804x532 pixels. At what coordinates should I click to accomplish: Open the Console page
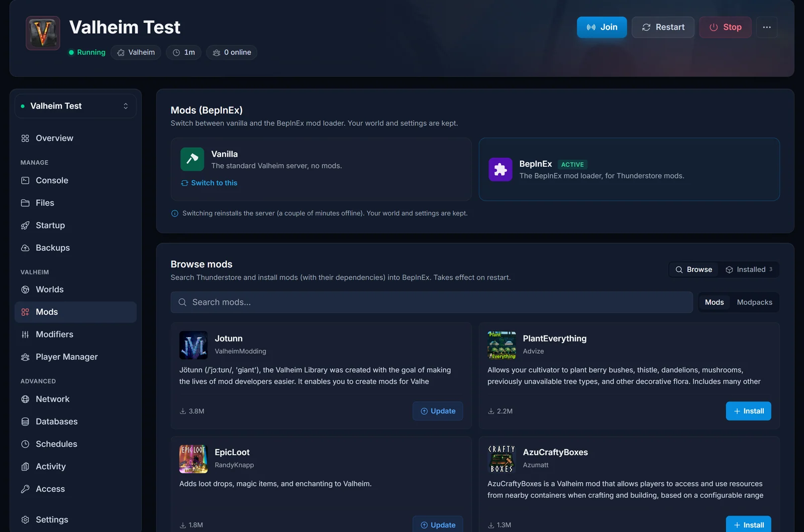coord(75,180)
